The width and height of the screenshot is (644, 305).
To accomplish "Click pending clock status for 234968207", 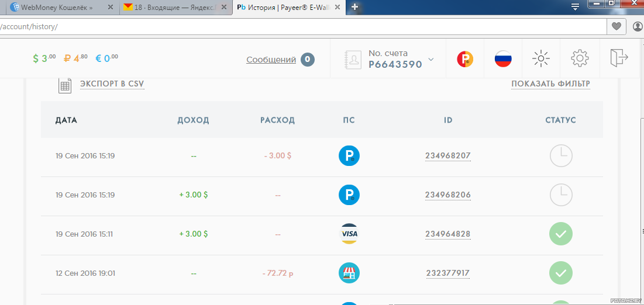I will pos(561,156).
